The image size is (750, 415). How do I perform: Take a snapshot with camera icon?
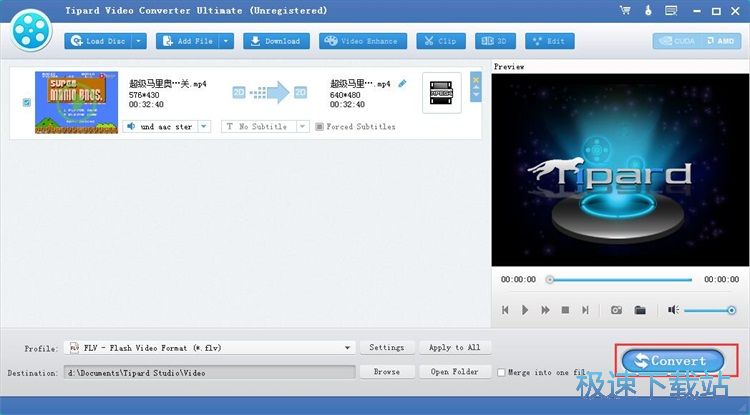[x=617, y=310]
